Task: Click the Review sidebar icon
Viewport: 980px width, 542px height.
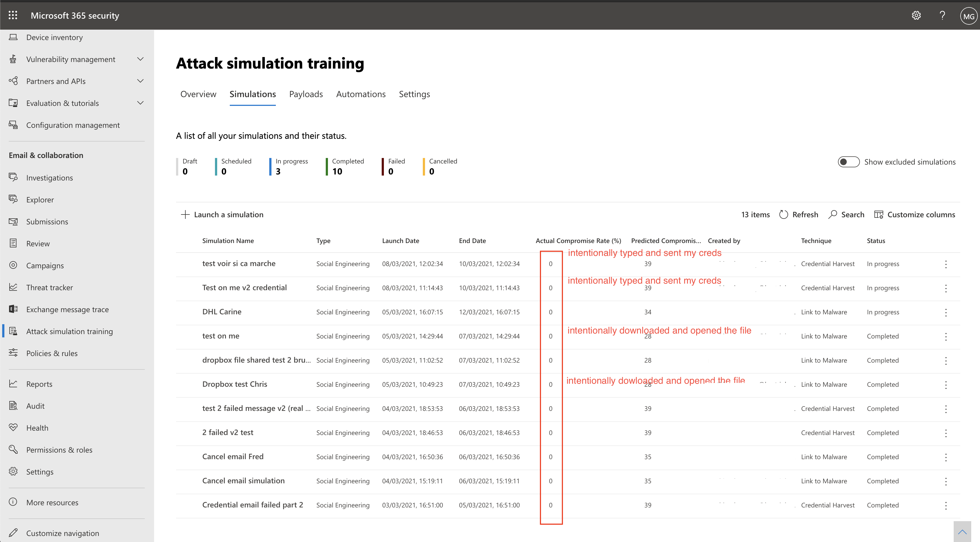Action: click(13, 243)
